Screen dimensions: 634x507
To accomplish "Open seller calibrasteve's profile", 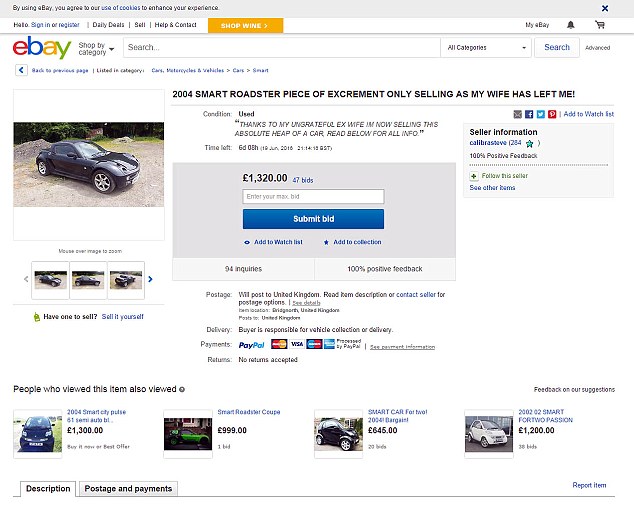I will [488, 143].
